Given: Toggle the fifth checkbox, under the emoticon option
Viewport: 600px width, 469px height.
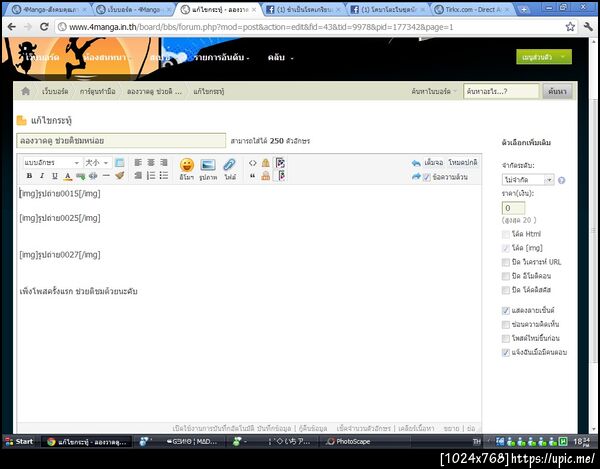Looking at the screenshot, I should (x=505, y=290).
